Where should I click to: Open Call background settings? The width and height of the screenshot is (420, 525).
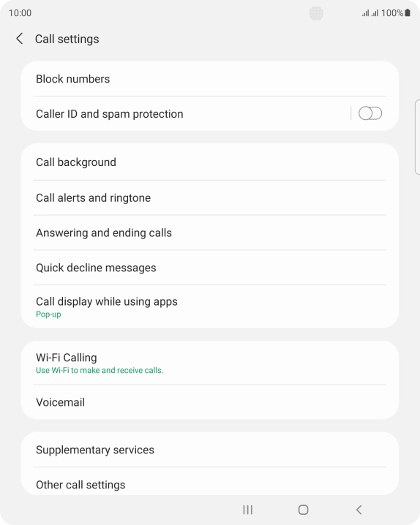pyautogui.click(x=210, y=162)
